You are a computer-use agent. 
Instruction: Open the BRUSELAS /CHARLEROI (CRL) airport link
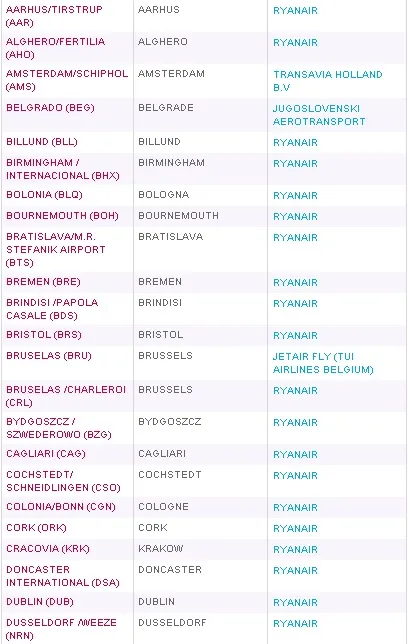pyautogui.click(x=66, y=396)
